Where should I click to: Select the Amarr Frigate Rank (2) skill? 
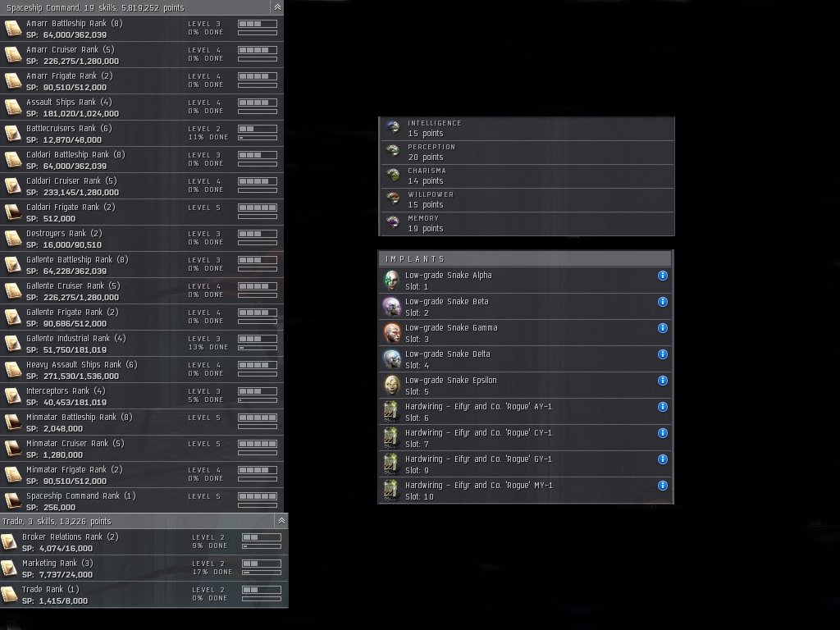(141, 81)
